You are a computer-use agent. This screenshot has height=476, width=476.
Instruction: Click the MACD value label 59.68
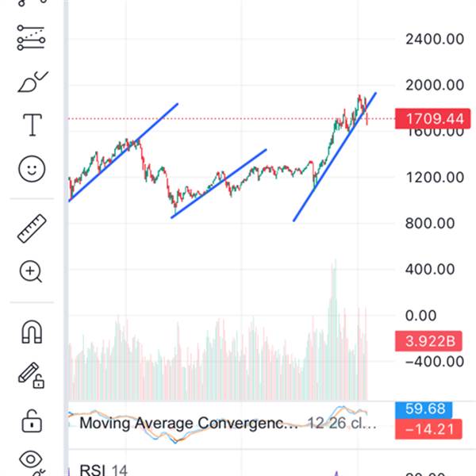point(429,410)
